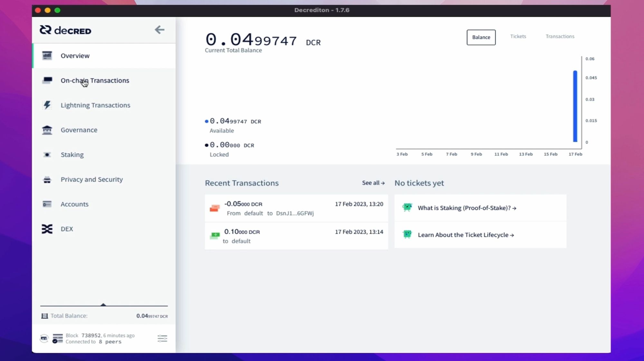Screen dimensions: 644x361
Task: Click the Governance building icon
Action: 47,130
